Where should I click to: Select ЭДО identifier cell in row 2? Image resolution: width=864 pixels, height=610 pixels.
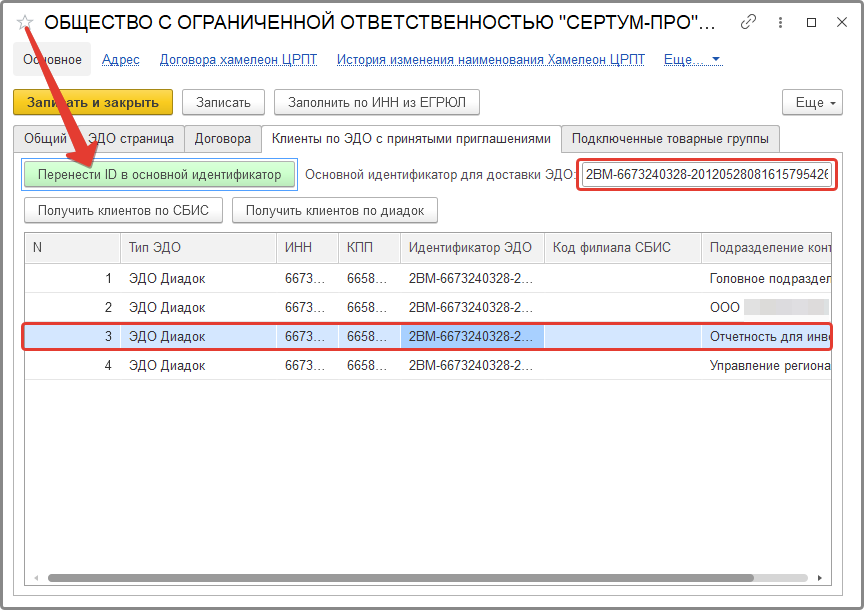coord(472,307)
